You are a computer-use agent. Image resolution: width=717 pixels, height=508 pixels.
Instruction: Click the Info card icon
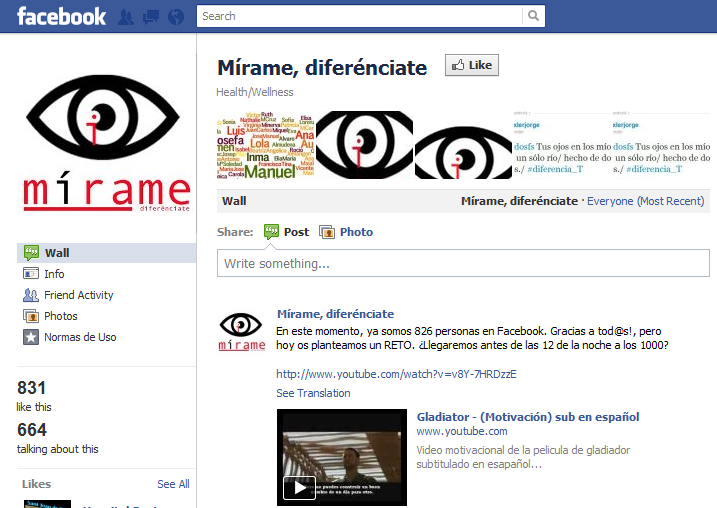(x=31, y=273)
